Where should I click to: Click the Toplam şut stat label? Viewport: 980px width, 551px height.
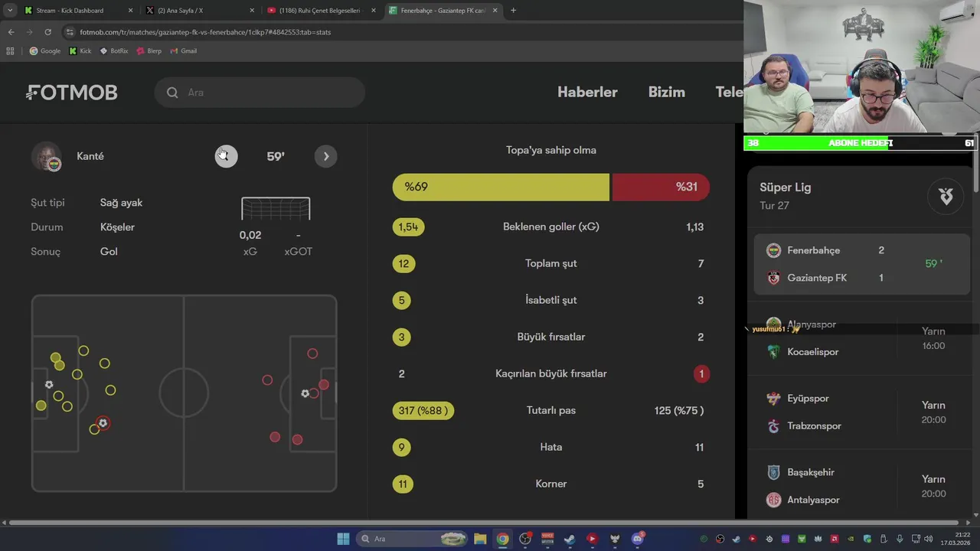pos(551,263)
